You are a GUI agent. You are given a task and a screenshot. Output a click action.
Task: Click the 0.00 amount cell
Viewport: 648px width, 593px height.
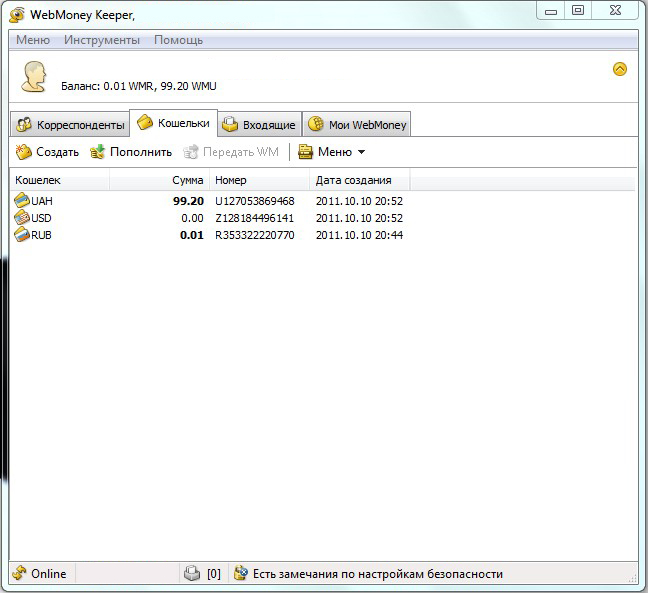(193, 218)
